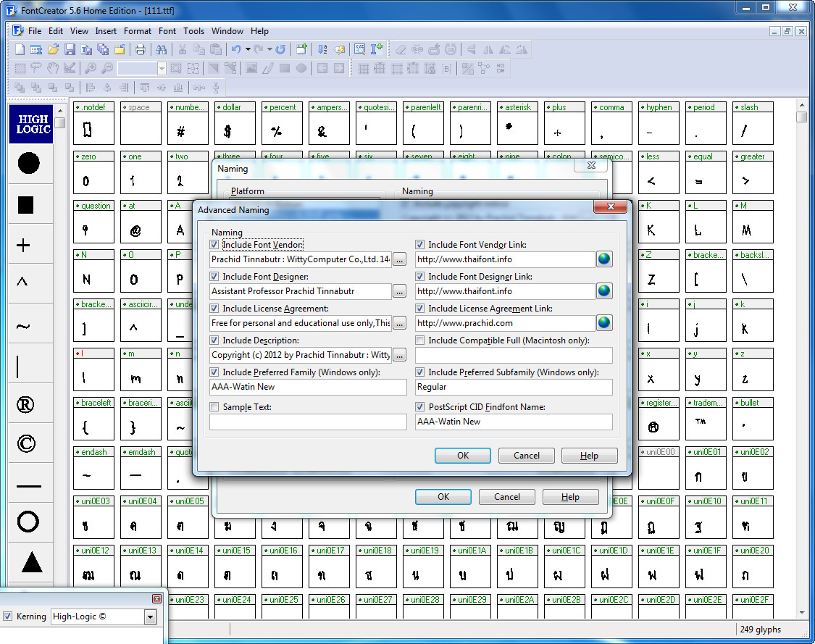Select the copyright symbol sample
This screenshot has width=815, height=644.
click(x=26, y=443)
